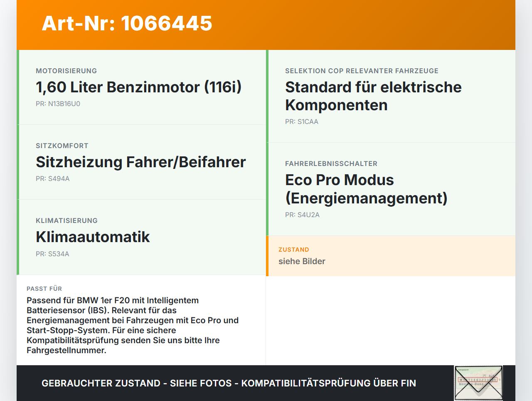Click the FAHRERLEBNISSCHALTER category label
This screenshot has height=401, width=532.
[x=331, y=163]
